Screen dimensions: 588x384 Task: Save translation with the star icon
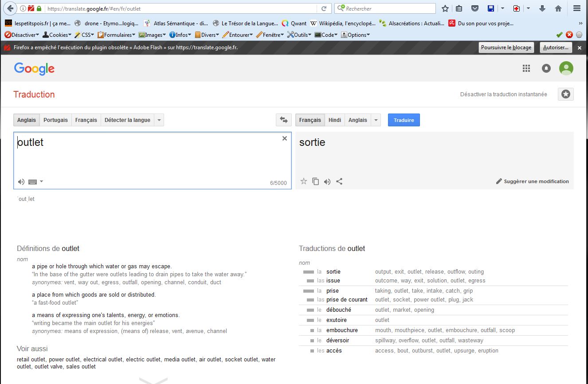(x=304, y=181)
